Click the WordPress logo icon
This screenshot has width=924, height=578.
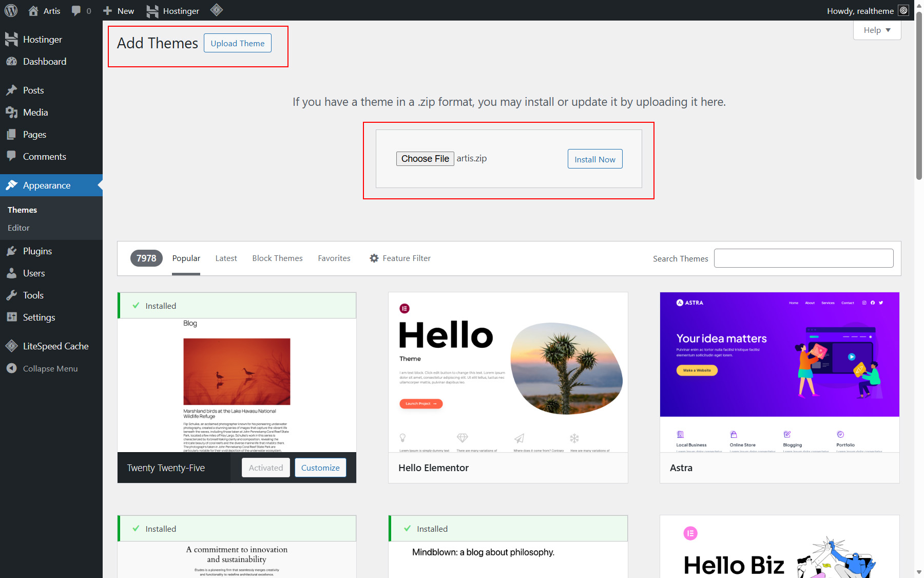pos(11,10)
